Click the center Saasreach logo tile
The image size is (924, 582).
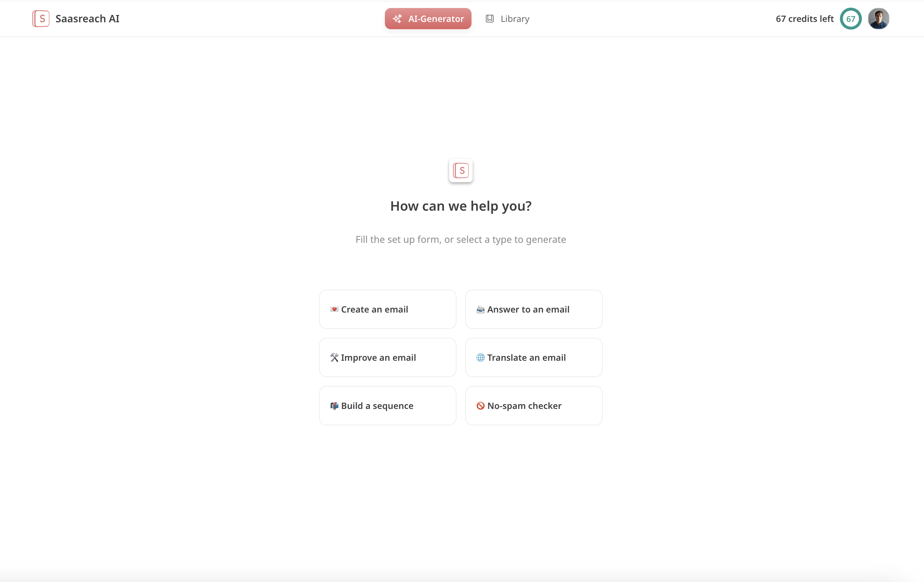tap(461, 171)
